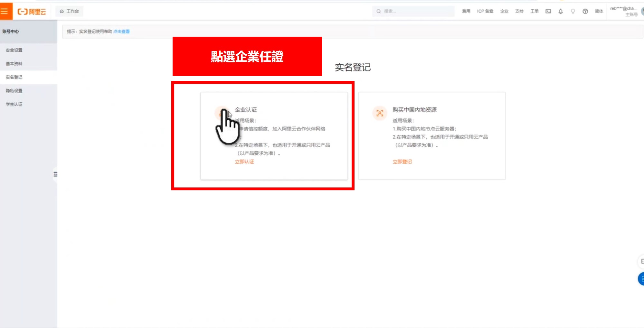Go to 学生认证 in sidebar
This screenshot has width=644, height=328.
click(x=14, y=104)
